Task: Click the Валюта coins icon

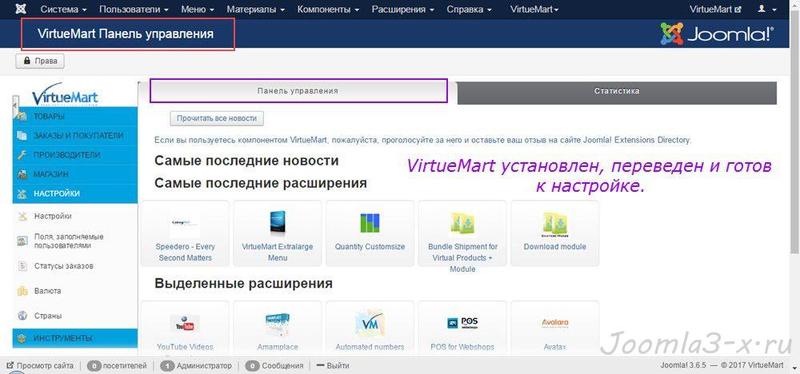Action: pos(22,291)
